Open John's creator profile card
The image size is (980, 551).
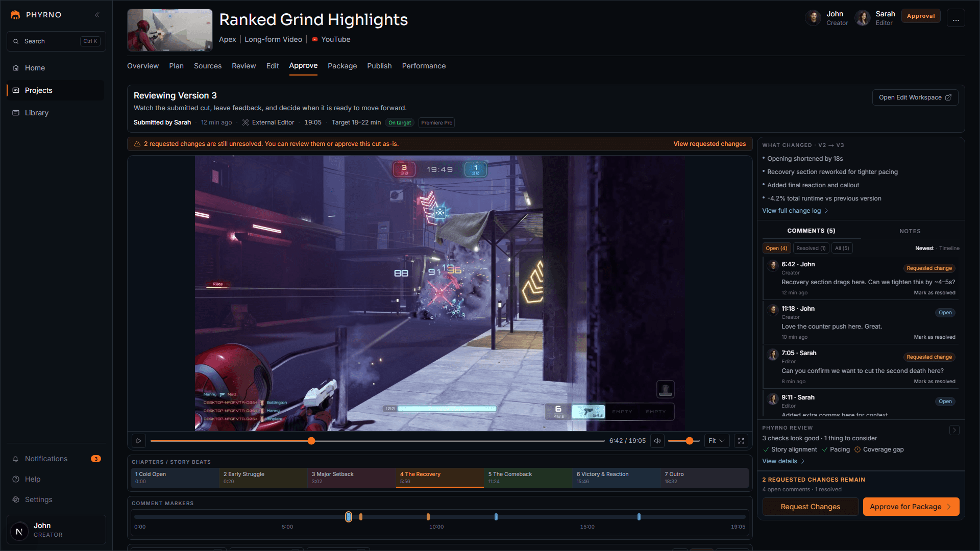pyautogui.click(x=56, y=530)
